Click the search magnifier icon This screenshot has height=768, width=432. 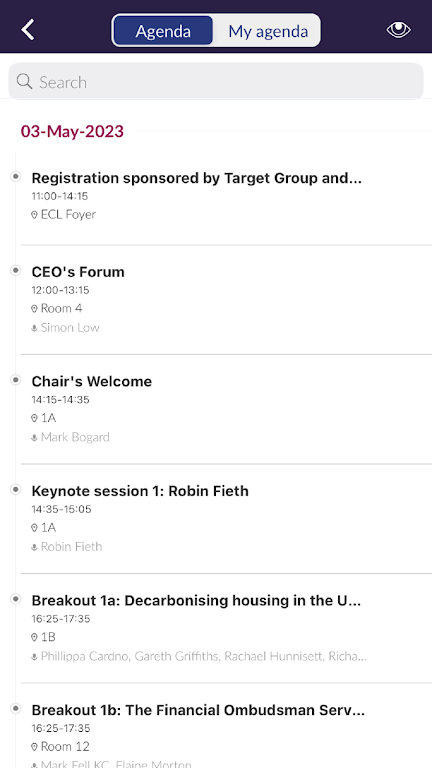pyautogui.click(x=24, y=81)
